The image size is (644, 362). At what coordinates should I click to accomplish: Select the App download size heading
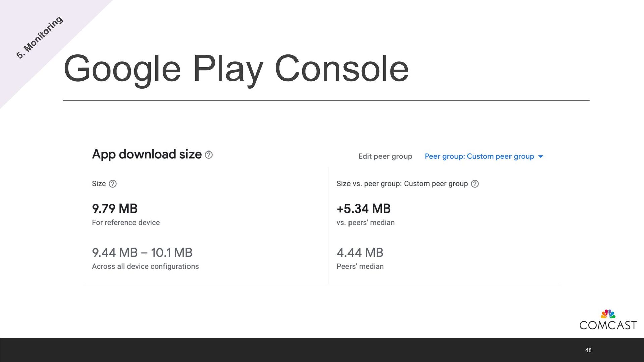[147, 154]
